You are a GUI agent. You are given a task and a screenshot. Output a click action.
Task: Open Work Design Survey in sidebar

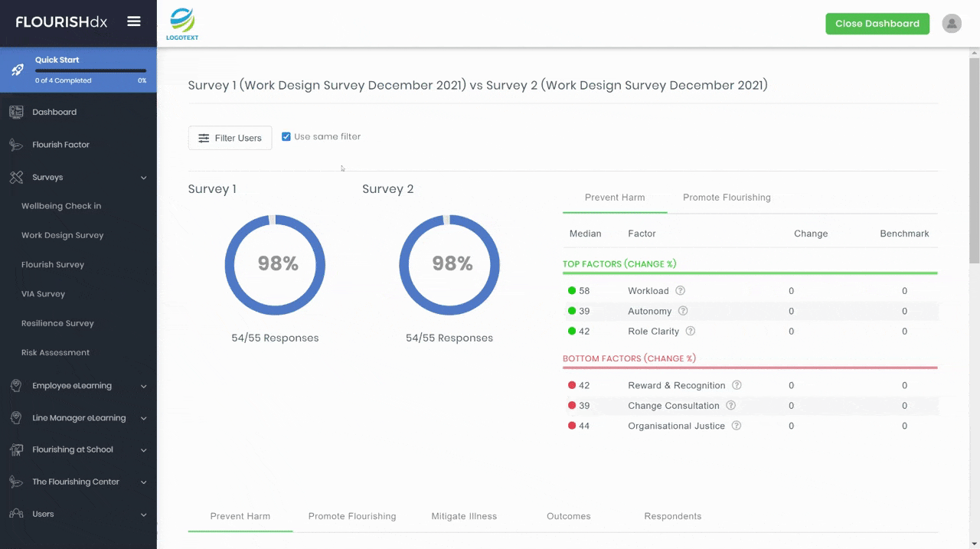pyautogui.click(x=62, y=235)
